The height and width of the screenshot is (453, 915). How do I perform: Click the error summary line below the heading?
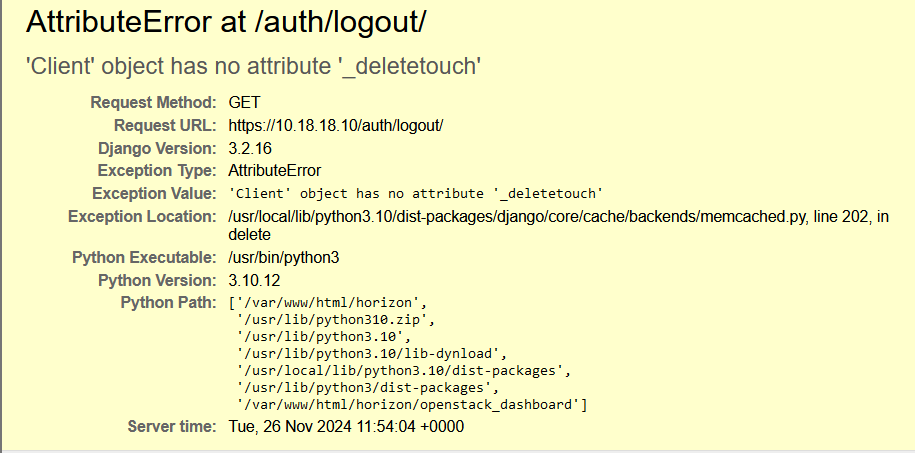(x=254, y=66)
